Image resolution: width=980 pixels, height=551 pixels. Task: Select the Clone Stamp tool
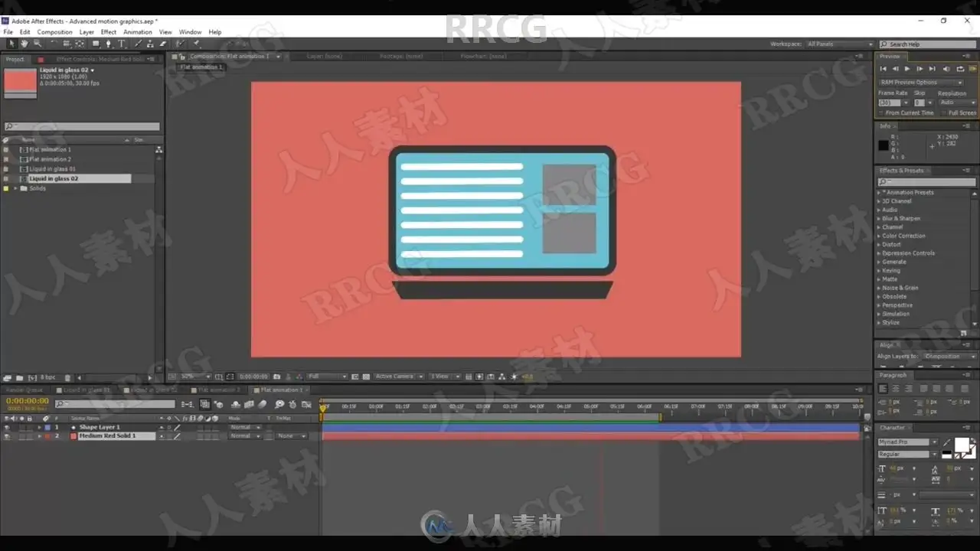tap(151, 44)
